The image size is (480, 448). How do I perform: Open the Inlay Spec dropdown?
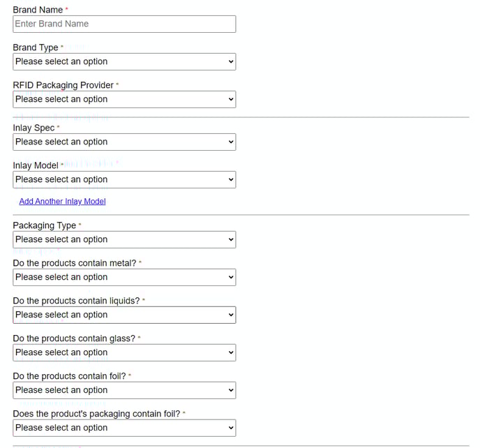(x=124, y=142)
